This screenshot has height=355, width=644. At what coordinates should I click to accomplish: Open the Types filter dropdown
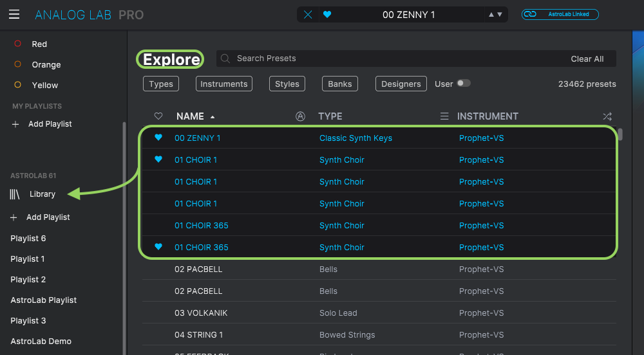coord(161,84)
